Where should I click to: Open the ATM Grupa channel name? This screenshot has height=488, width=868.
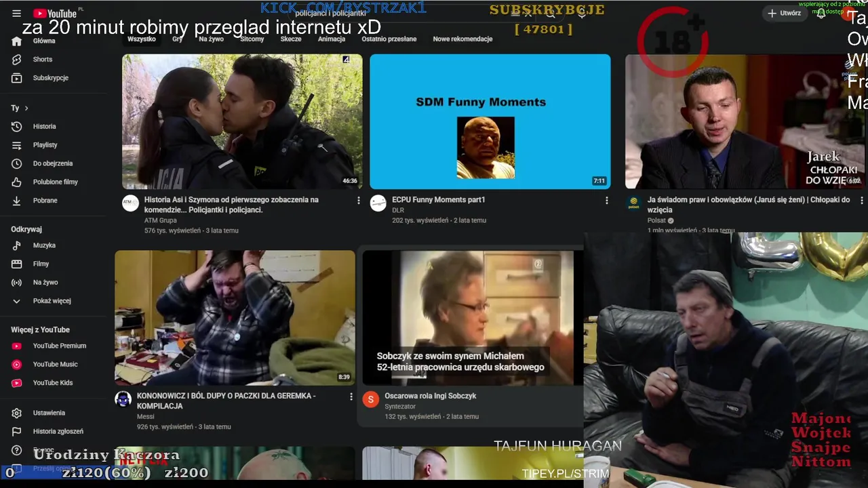161,220
